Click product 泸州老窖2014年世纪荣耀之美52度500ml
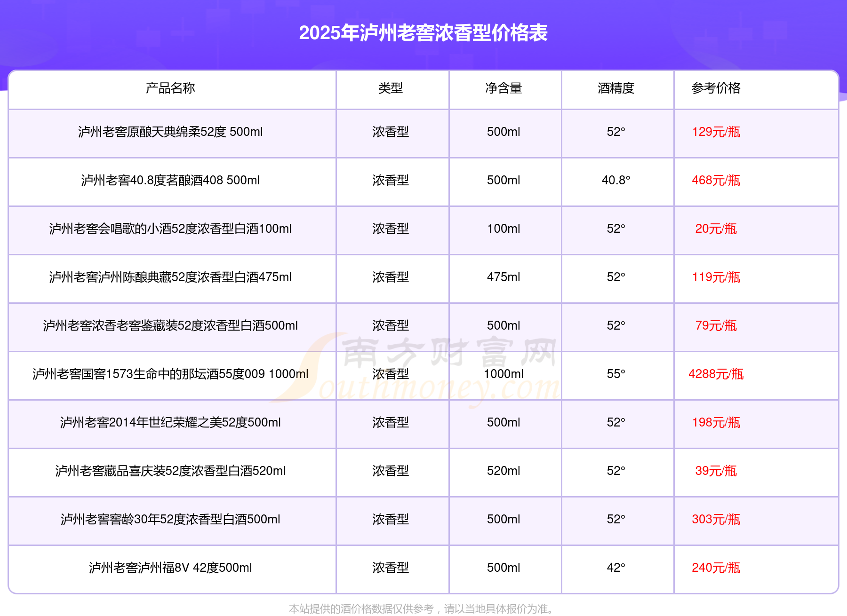 (x=170, y=422)
